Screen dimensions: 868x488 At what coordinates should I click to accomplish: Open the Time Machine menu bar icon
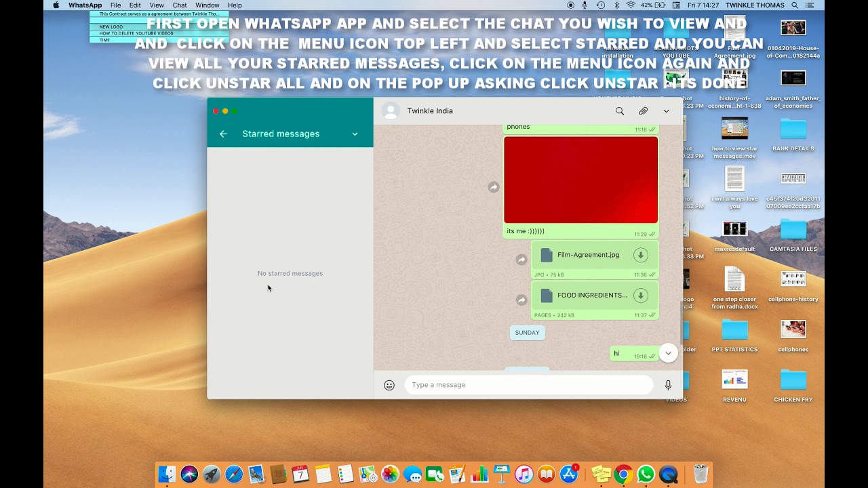coord(601,5)
